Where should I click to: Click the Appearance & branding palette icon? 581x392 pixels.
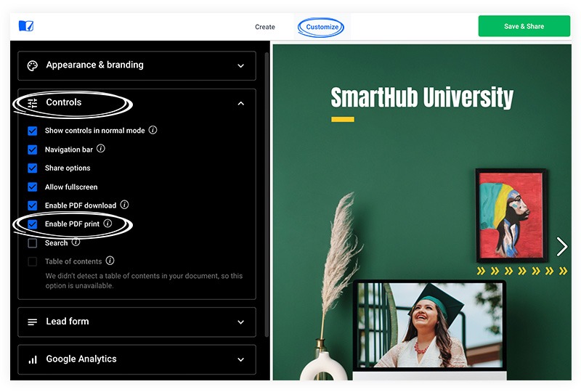tap(33, 65)
